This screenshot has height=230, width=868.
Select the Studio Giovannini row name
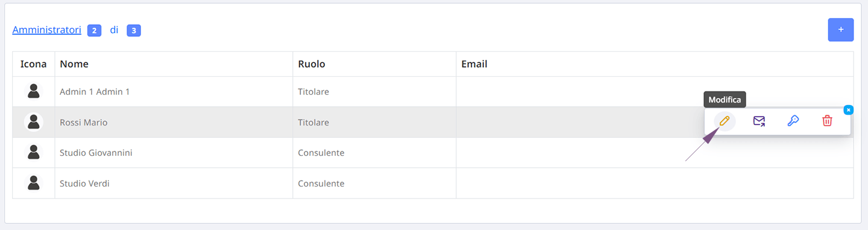96,153
